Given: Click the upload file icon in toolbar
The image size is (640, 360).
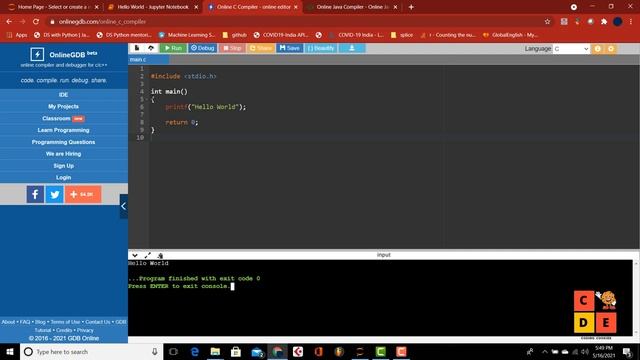Looking at the screenshot, I should tap(151, 48).
